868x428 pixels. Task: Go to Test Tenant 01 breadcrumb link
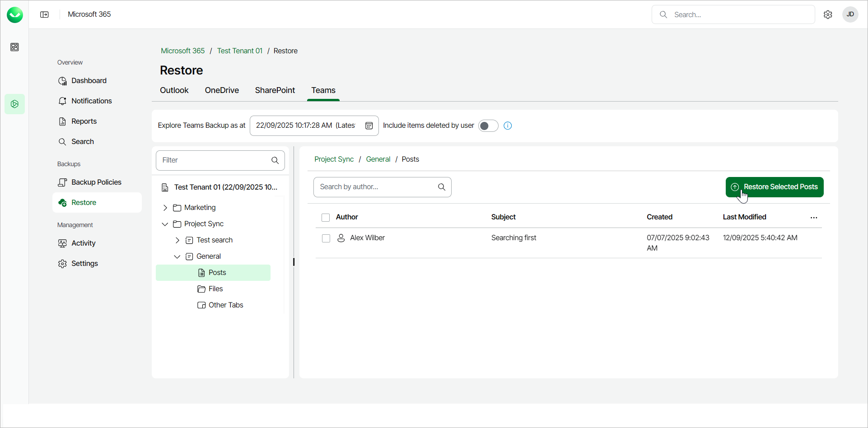click(239, 51)
